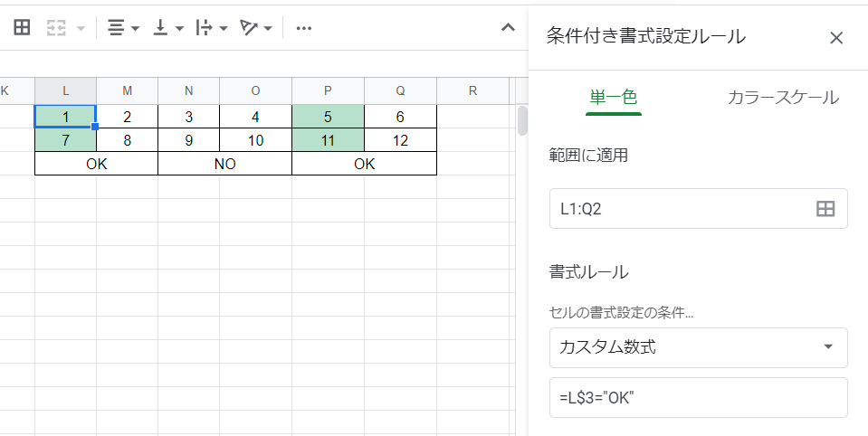Expand the text rotation dropdown arrow
868x436 pixels.
[269, 29]
